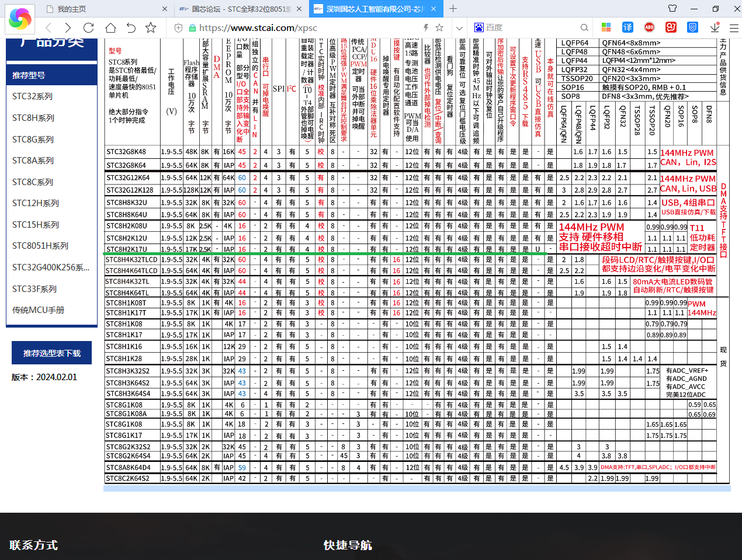Expand the address bar history dropdown
The height and width of the screenshot is (560, 742).
tap(459, 27)
